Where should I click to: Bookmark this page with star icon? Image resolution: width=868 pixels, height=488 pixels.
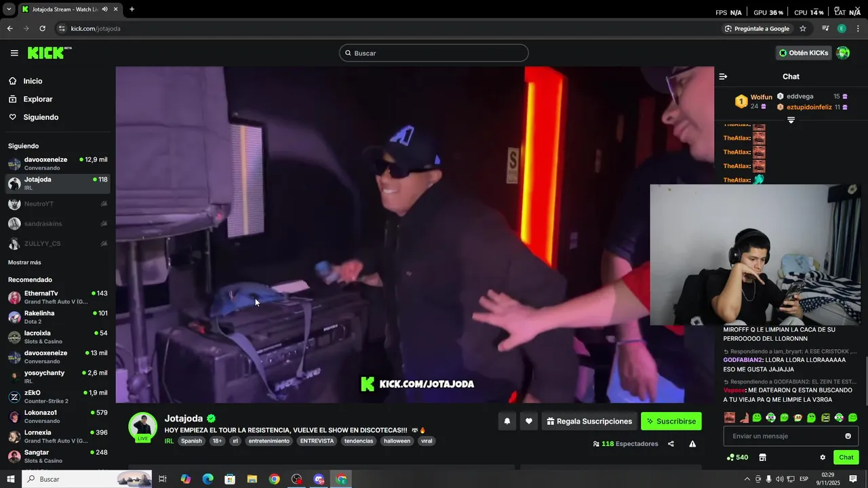(x=803, y=28)
